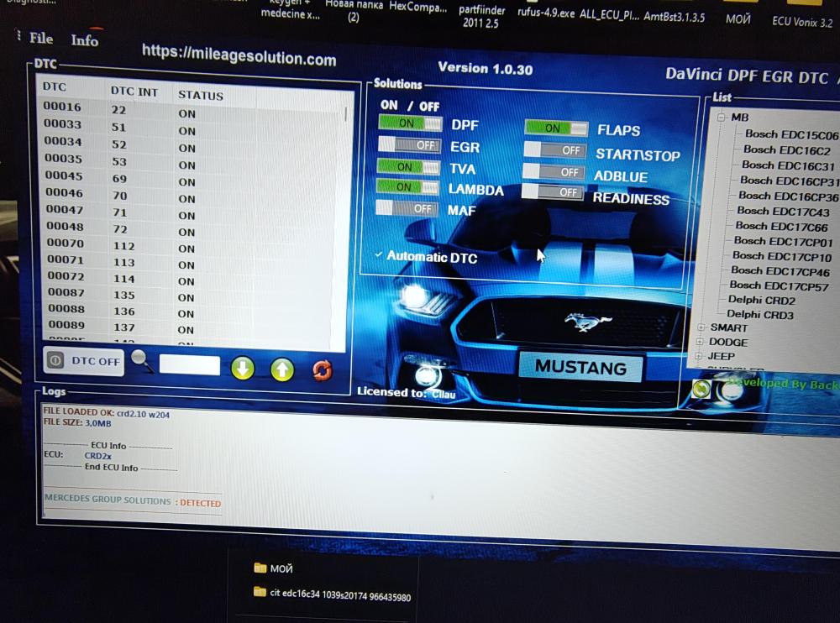Toggle the EGR switch
Image resolution: width=840 pixels, height=623 pixels.
[x=409, y=144]
